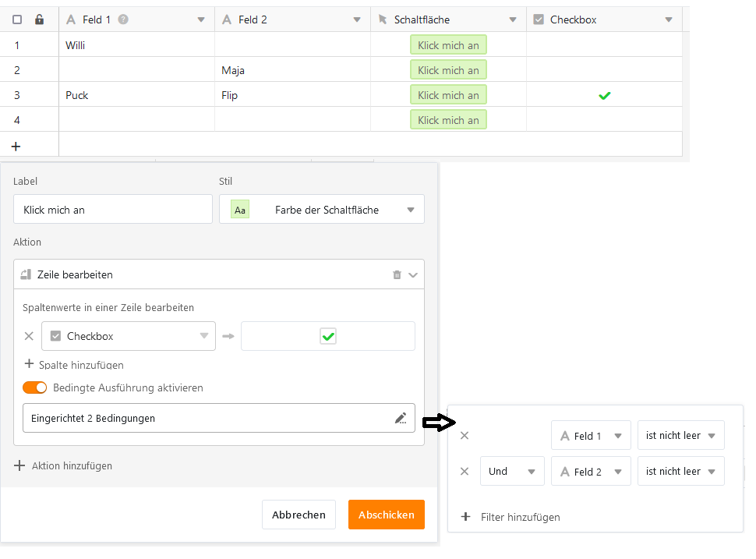Click the pencil icon to edit conditions
Viewport: 756px width, 559px height.
[401, 418]
